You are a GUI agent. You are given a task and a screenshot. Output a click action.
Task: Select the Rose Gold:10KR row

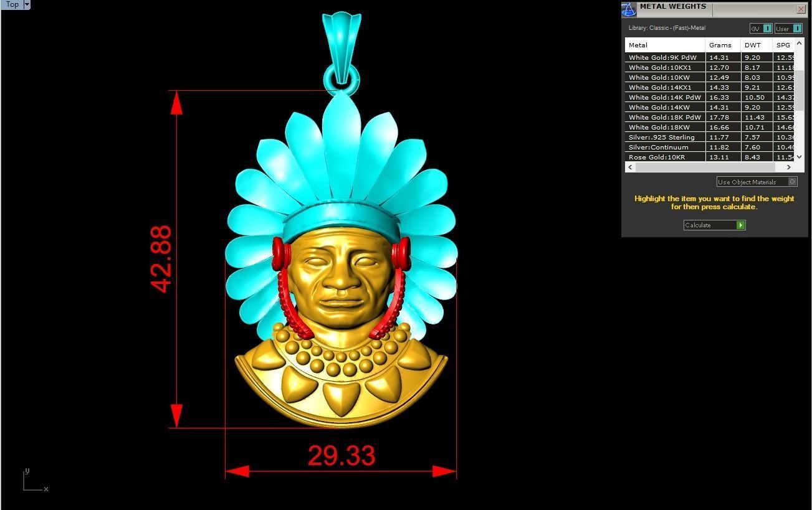click(710, 157)
